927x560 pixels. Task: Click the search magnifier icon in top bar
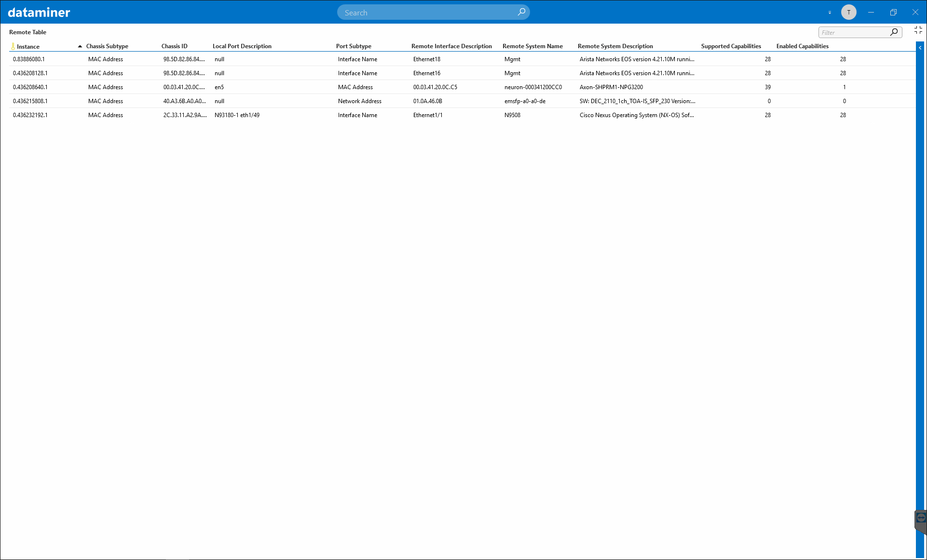pos(521,12)
